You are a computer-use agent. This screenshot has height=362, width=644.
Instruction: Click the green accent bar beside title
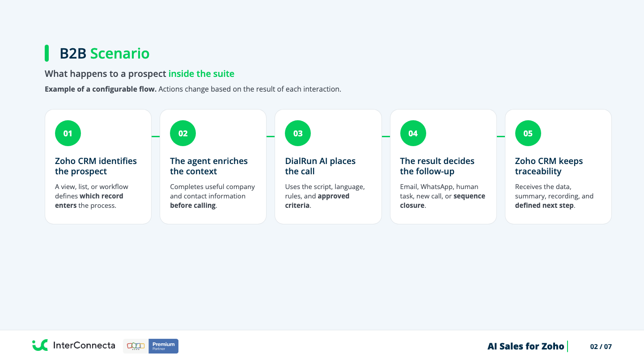click(x=47, y=53)
